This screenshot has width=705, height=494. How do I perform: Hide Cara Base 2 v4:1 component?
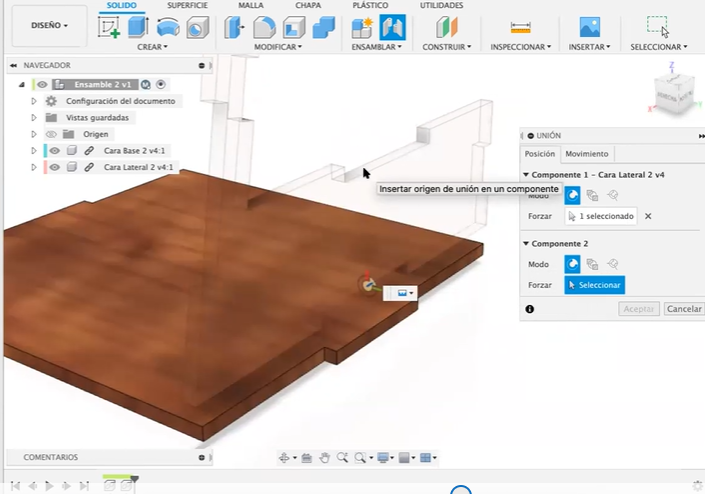pyautogui.click(x=54, y=151)
